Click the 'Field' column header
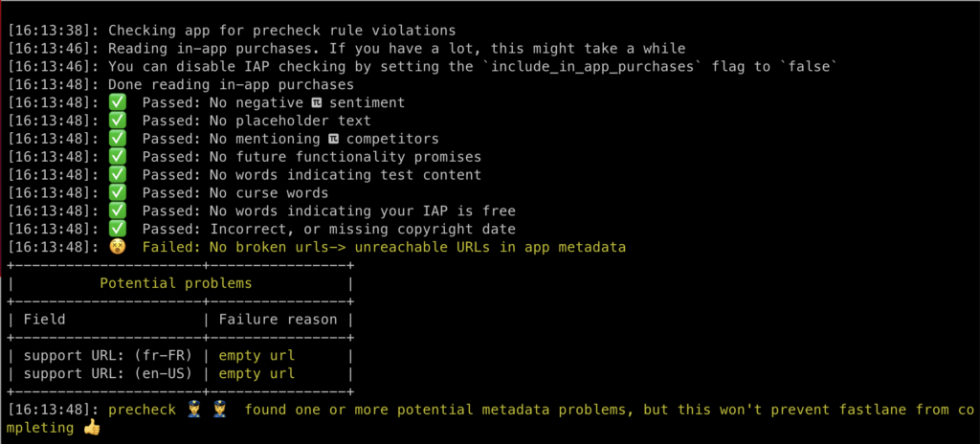This screenshot has width=980, height=444. 44,320
